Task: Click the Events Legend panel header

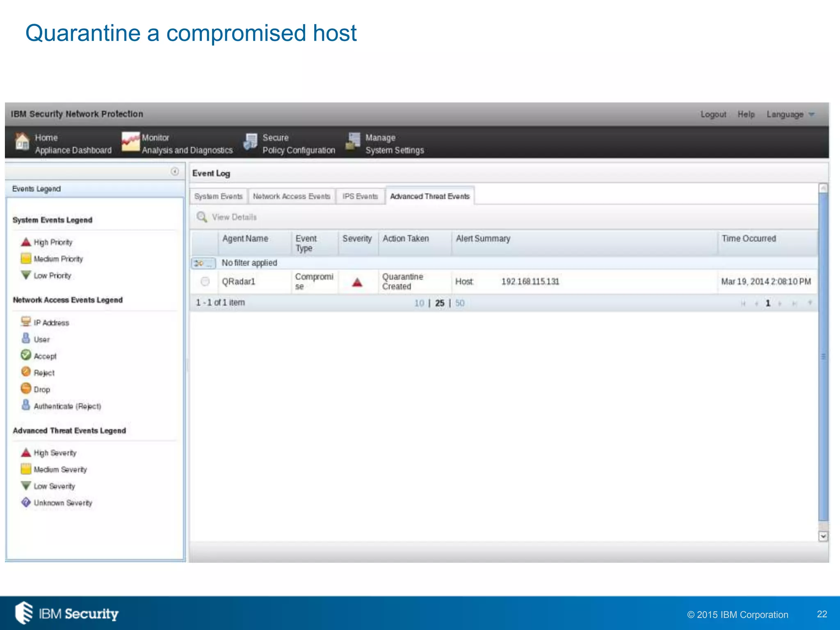Action: tap(95, 189)
